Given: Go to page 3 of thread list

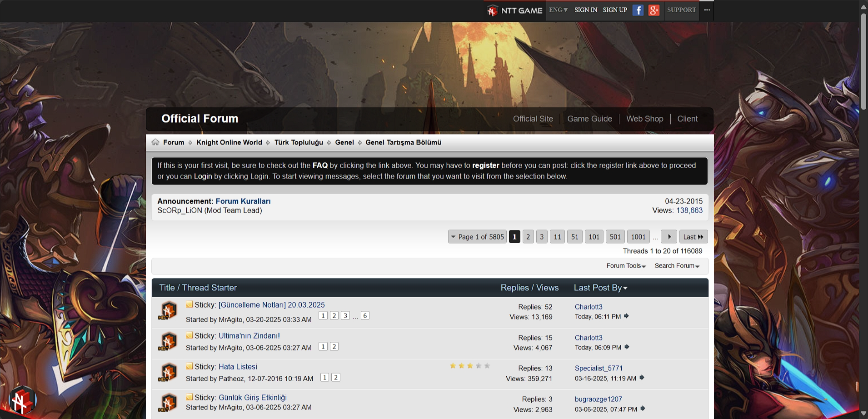Looking at the screenshot, I should click(542, 237).
